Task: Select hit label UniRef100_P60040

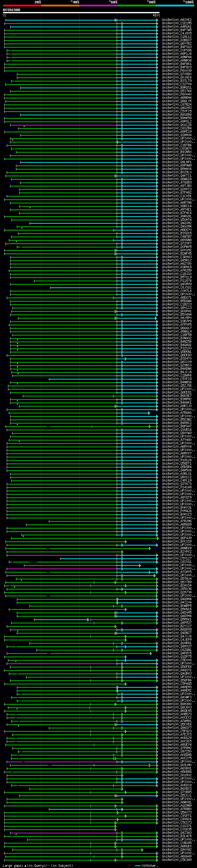Action: (x=176, y=94)
